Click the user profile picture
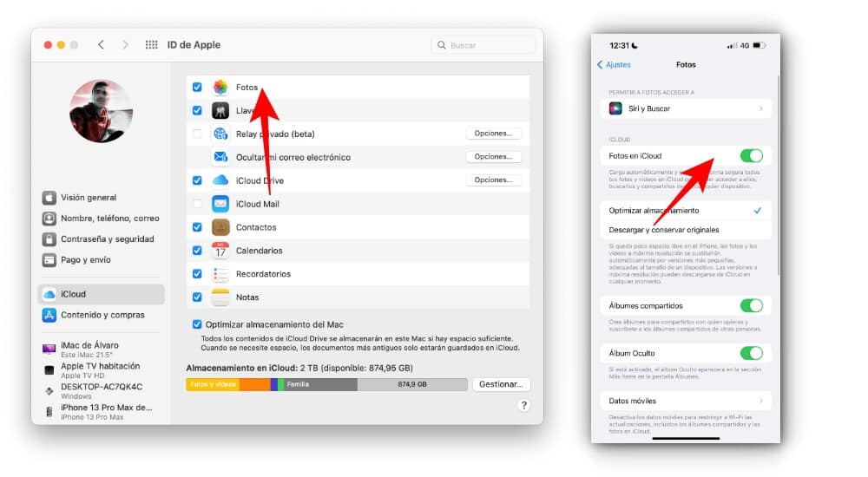The width and height of the screenshot is (868, 477). point(101,111)
